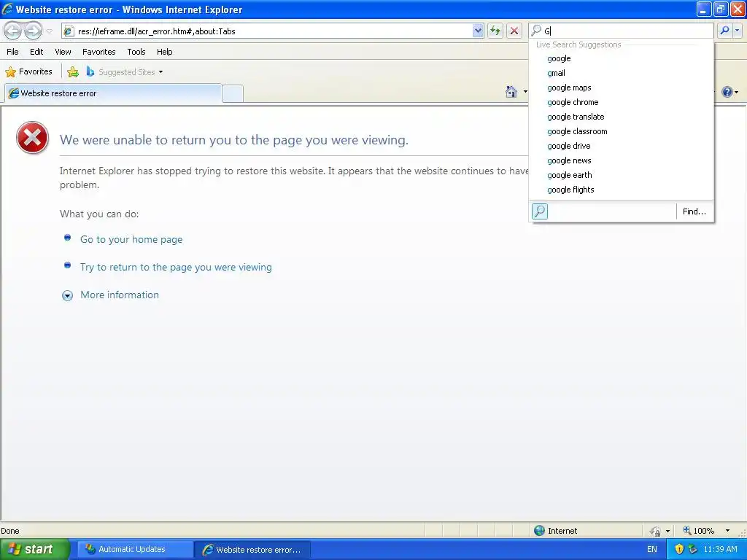747x560 pixels.
Task: Click the network connection tray icon
Action: [693, 549]
